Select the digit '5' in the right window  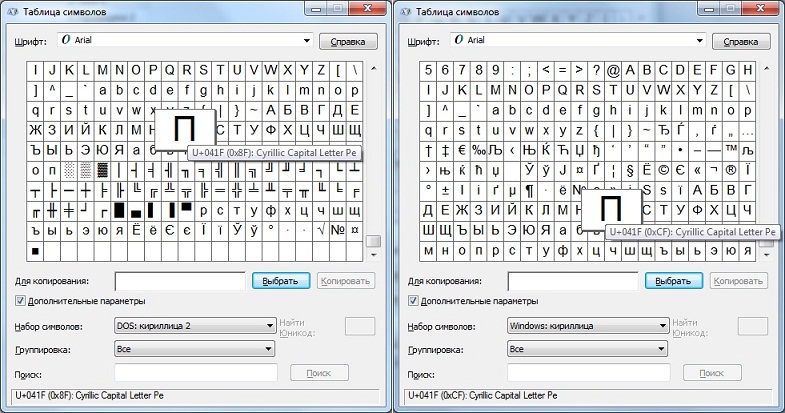coord(428,71)
